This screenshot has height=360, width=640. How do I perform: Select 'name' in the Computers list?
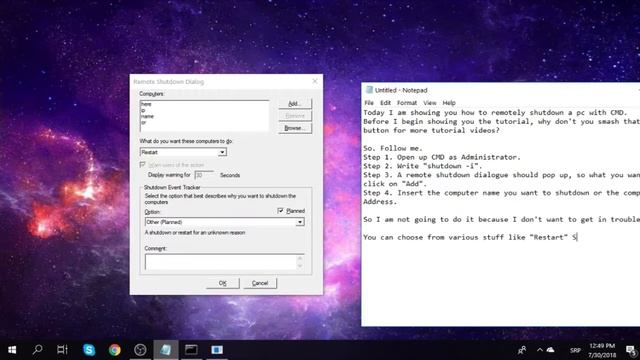point(147,116)
